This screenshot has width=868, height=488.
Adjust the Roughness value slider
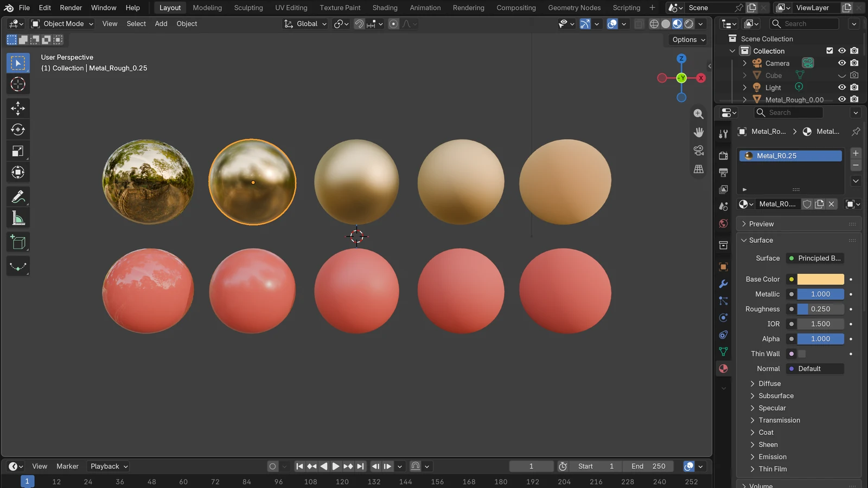(x=820, y=309)
